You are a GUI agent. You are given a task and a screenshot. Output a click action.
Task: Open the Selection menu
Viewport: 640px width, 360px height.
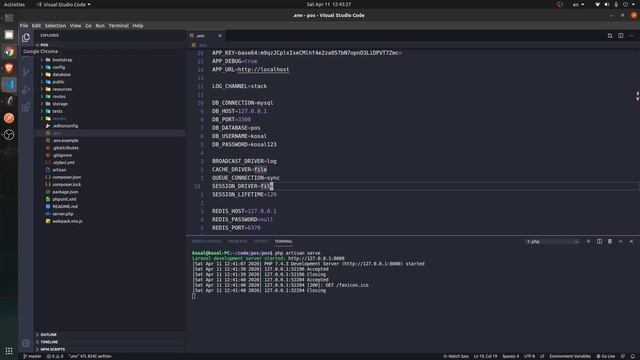click(x=55, y=26)
